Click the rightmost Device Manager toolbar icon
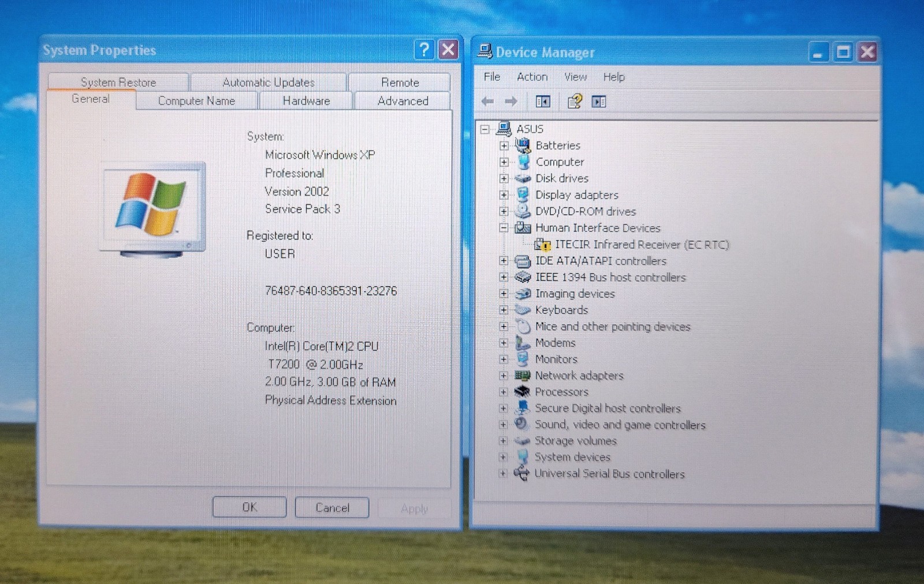Screen dimensions: 924x584 [x=599, y=102]
